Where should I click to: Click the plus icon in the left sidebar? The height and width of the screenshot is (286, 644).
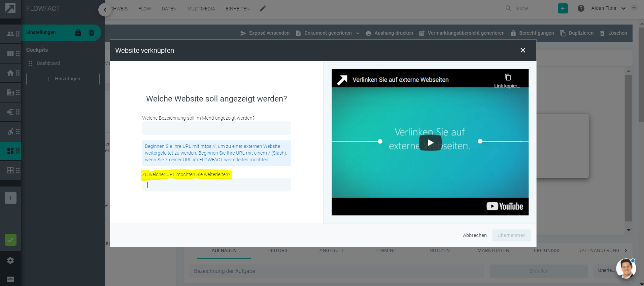click(x=10, y=198)
